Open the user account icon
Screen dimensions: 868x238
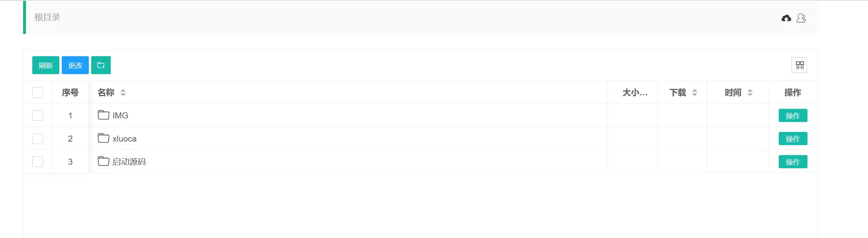[801, 18]
